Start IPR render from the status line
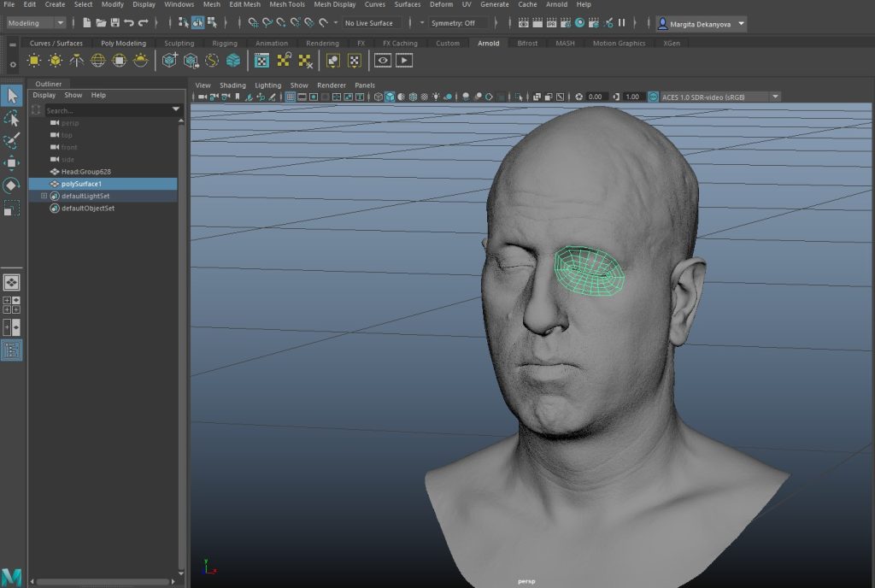 point(551,23)
